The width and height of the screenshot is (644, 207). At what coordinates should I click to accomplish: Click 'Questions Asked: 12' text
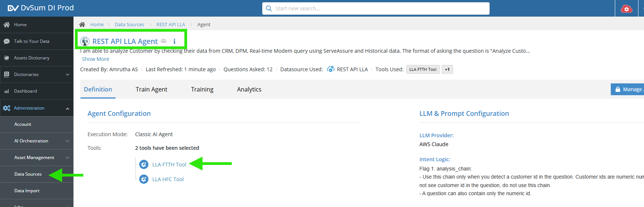pos(248,69)
